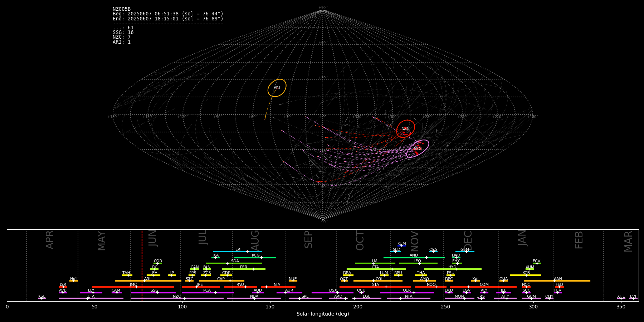Select the 'Beg: 20250607 06:51:38' line
Image resolution: width=644 pixels, height=322 pixels.
coord(168,14)
